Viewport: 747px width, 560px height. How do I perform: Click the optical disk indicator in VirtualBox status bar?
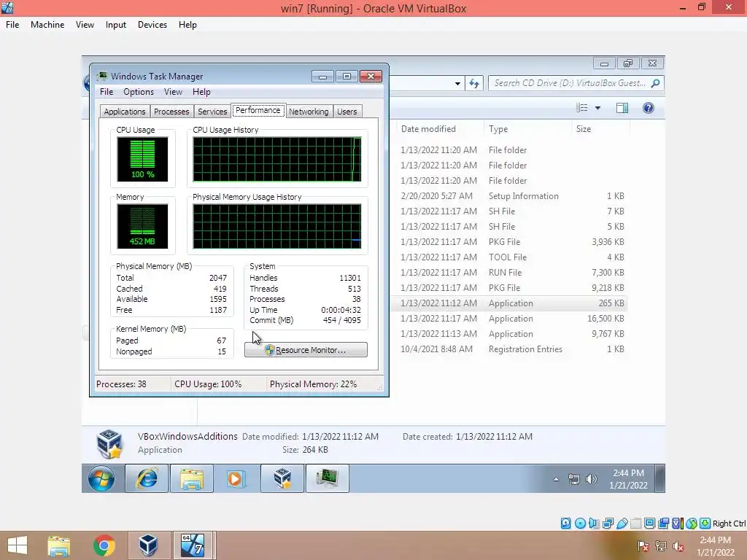coord(580,524)
